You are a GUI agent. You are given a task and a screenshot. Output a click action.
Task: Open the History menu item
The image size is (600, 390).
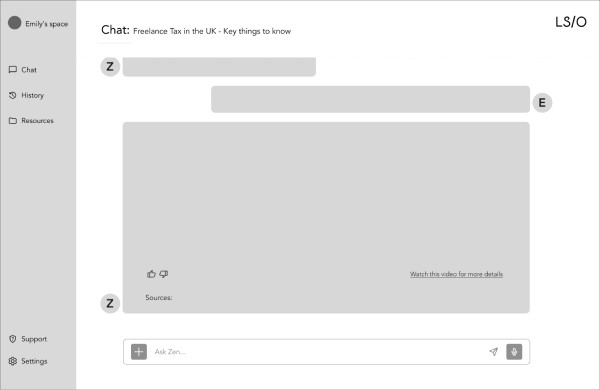33,95
